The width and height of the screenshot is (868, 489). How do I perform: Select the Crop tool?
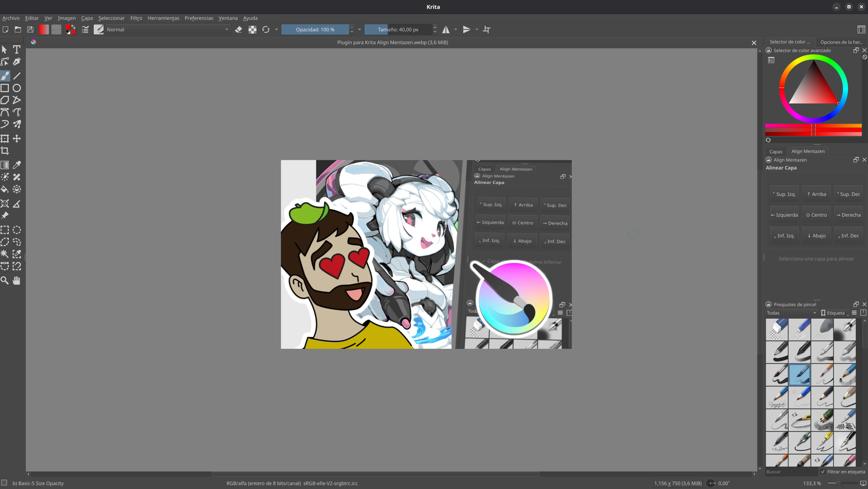(5, 151)
